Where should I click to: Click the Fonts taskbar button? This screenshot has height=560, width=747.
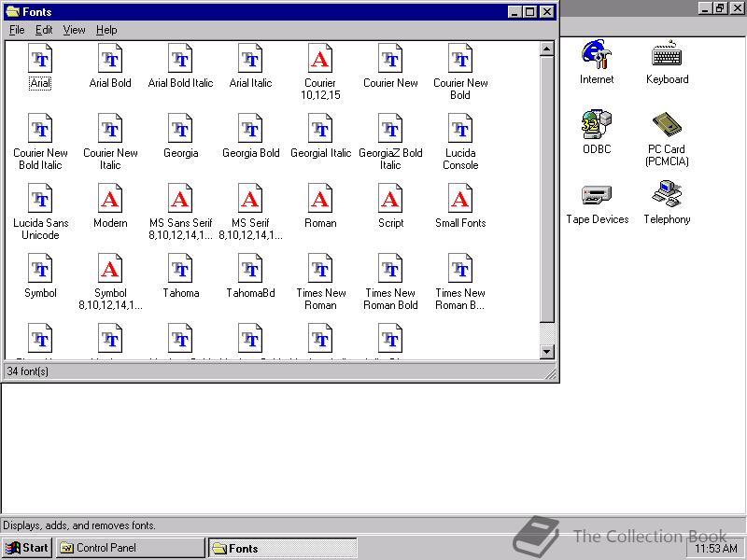click(283, 548)
